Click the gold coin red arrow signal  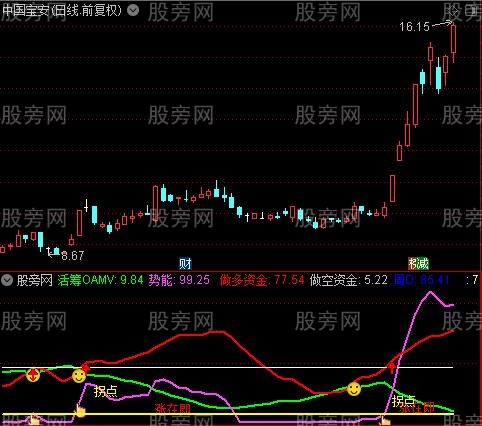(33, 375)
